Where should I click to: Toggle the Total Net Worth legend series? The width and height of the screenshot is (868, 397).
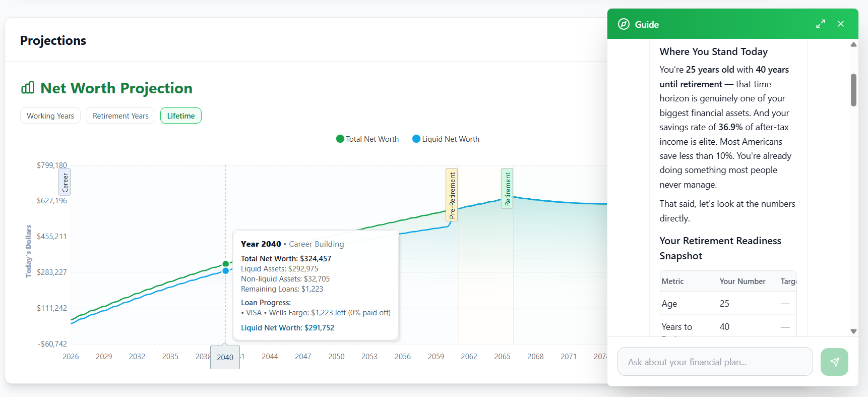click(x=367, y=139)
